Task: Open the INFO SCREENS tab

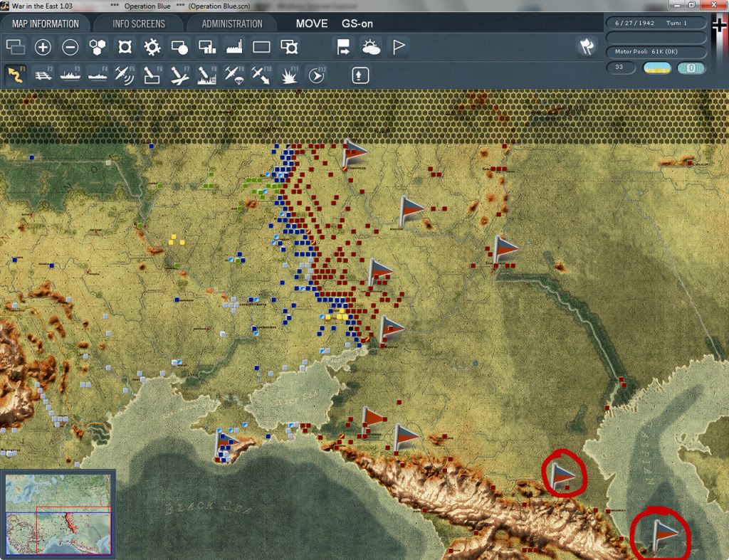Action: [139, 23]
